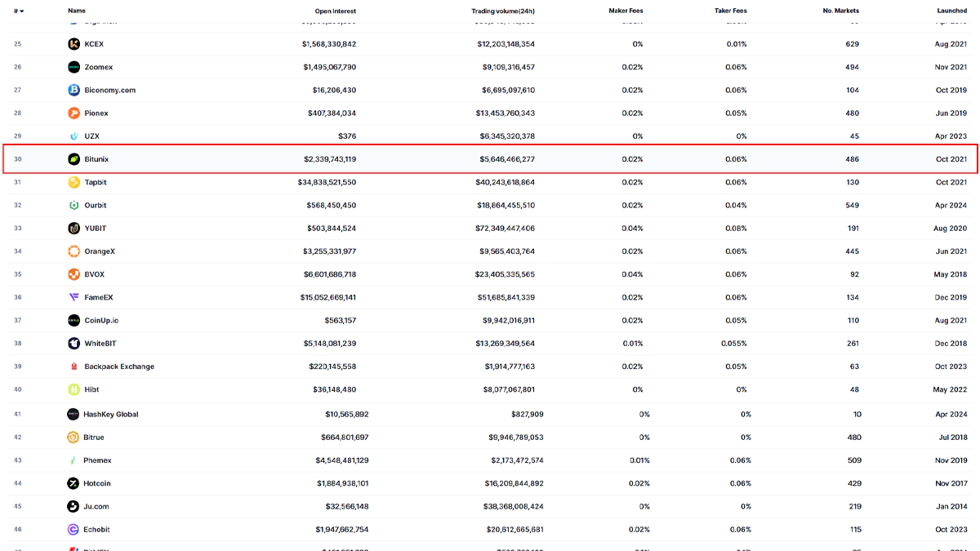Open the HashKey Global exchange link

pos(110,415)
